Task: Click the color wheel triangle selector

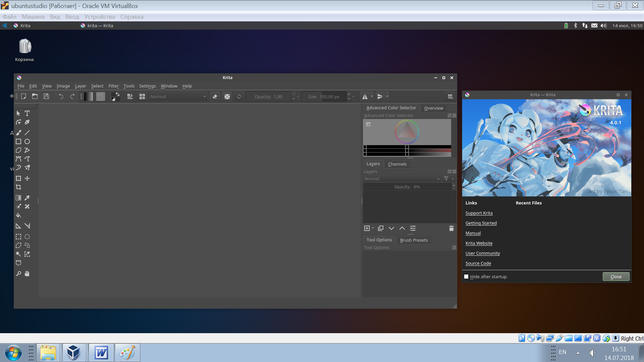Action: [x=407, y=131]
